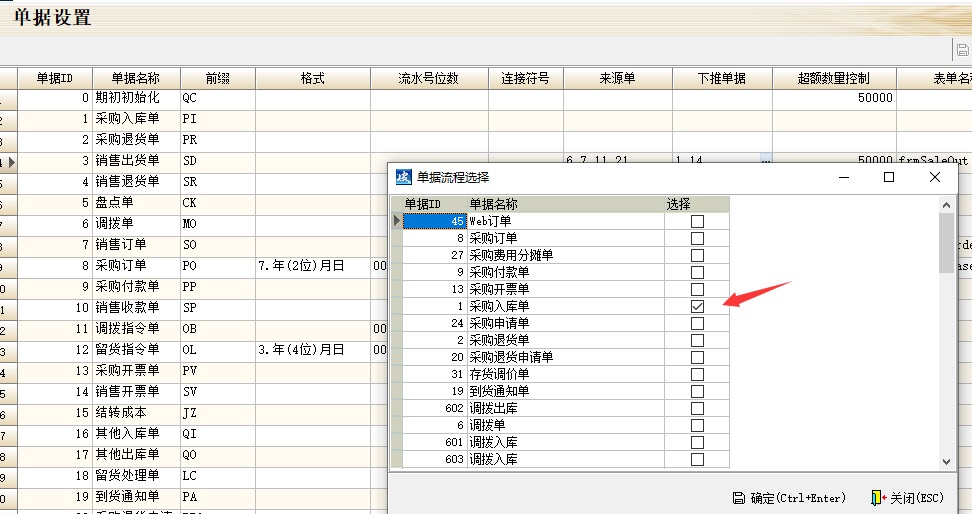
Task: Uncheck the 采购入库单 checkbox
Action: pyautogui.click(x=697, y=306)
